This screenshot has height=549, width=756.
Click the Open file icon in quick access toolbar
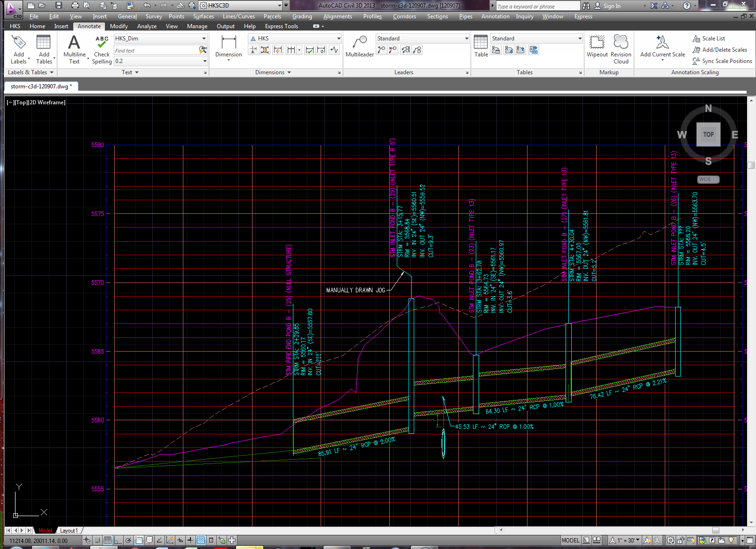coord(42,6)
